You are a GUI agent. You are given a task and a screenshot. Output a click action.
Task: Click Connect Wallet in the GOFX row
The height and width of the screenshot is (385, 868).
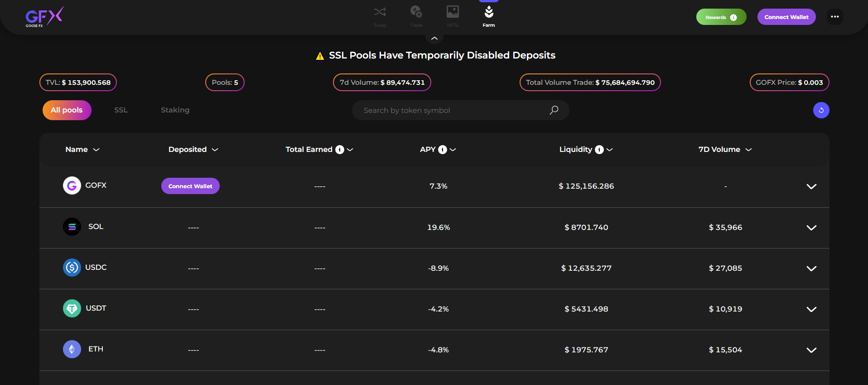190,186
